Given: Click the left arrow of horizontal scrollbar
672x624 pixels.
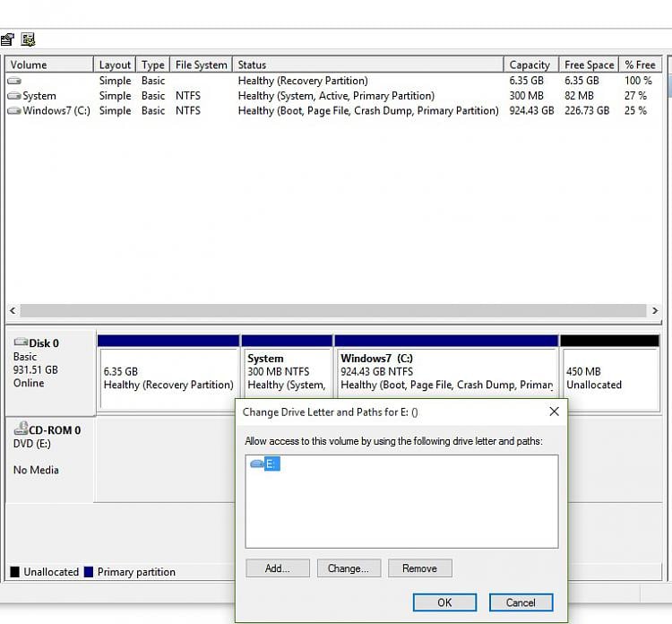Looking at the screenshot, I should pyautogui.click(x=13, y=310).
